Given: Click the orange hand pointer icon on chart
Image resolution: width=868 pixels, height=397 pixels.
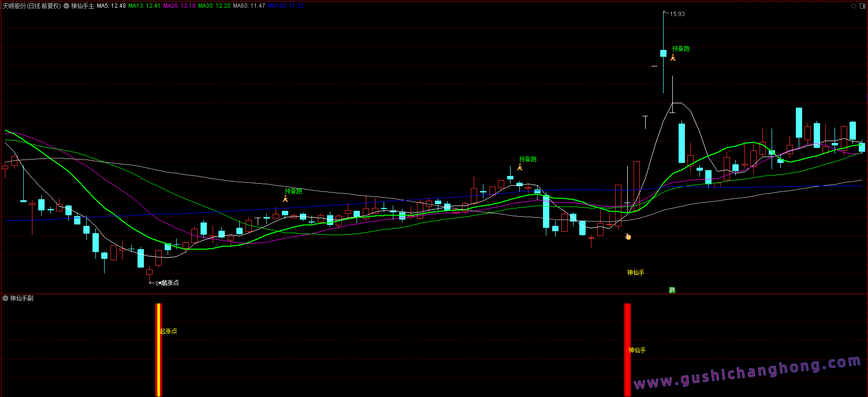Looking at the screenshot, I should click(x=628, y=237).
